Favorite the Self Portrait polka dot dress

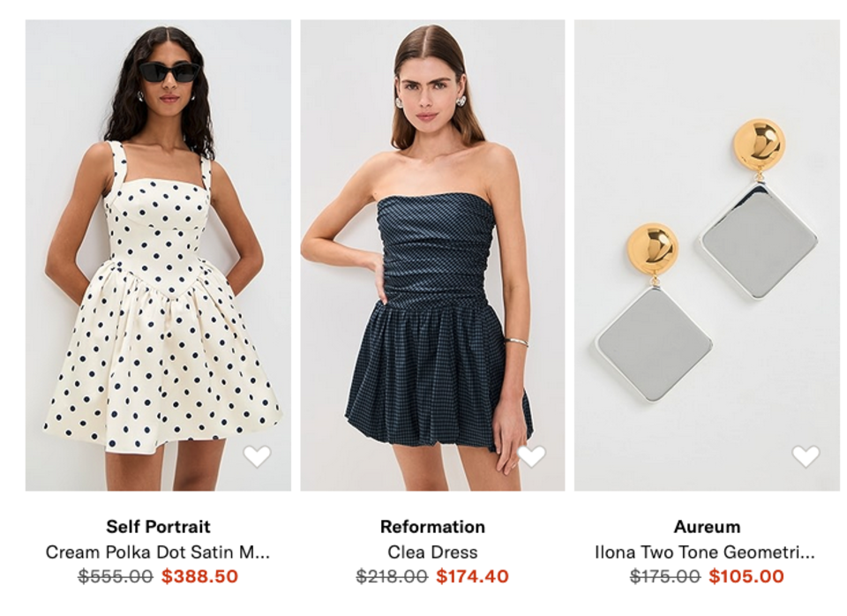pos(257,456)
